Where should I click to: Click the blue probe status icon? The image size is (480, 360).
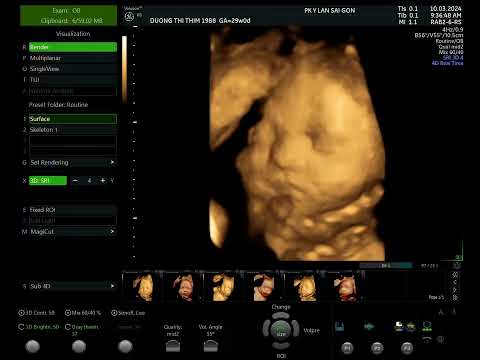point(339,326)
